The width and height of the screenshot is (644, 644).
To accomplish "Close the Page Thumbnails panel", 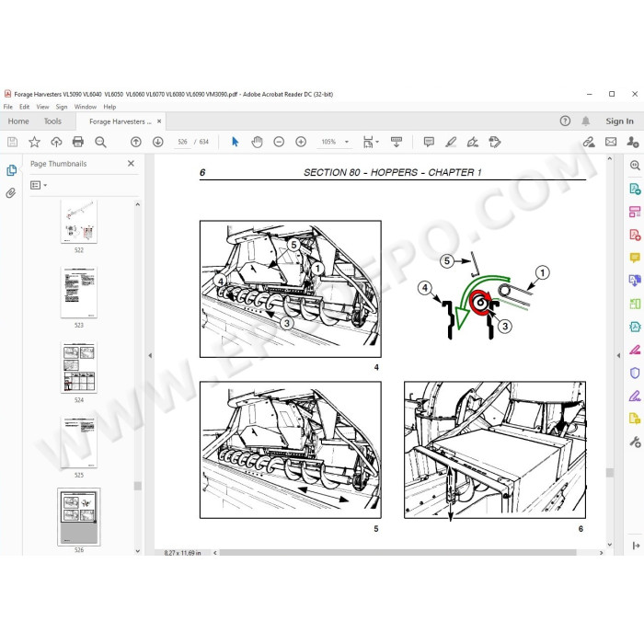I will click(x=131, y=164).
